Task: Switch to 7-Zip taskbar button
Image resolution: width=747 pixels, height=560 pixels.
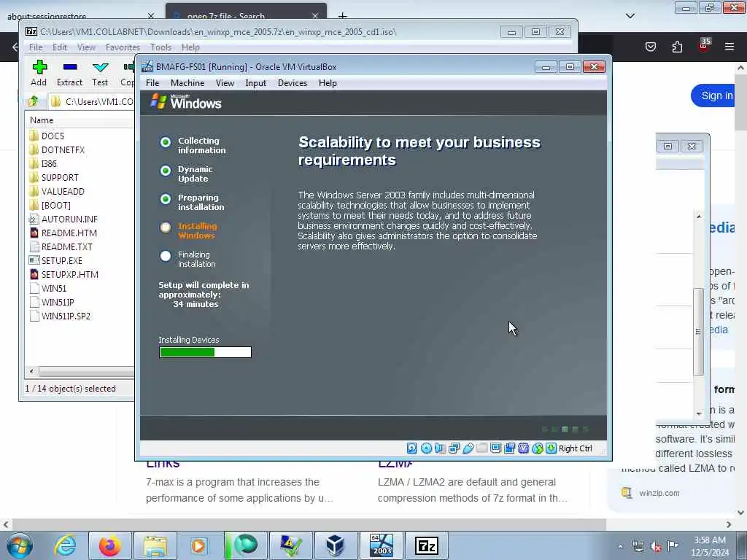Action: click(x=426, y=545)
